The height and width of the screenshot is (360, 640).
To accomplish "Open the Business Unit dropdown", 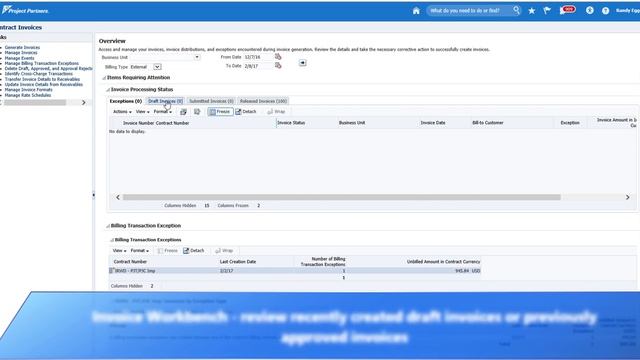I will pyautogui.click(x=197, y=57).
